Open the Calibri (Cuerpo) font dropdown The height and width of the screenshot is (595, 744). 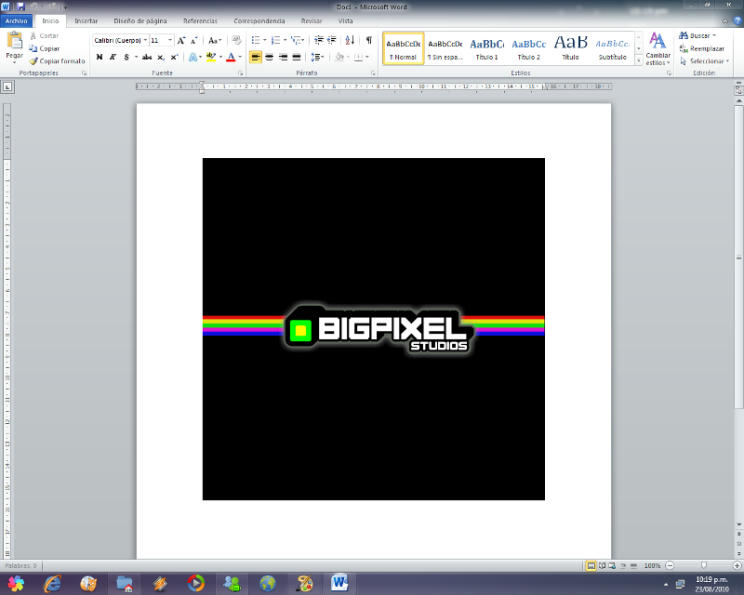pos(145,40)
